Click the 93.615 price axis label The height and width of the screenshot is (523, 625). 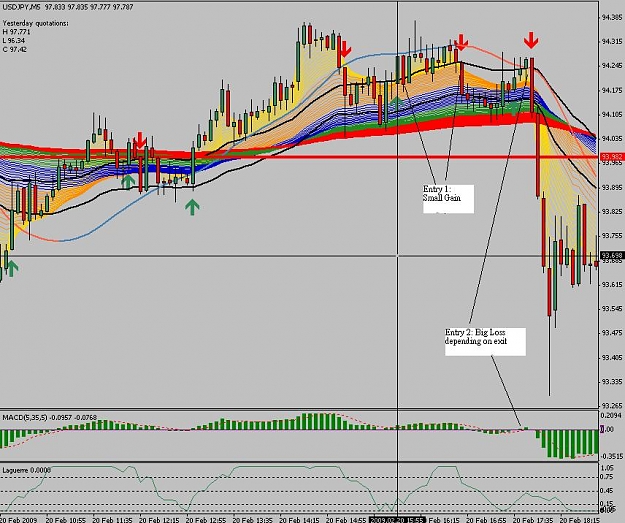click(612, 284)
